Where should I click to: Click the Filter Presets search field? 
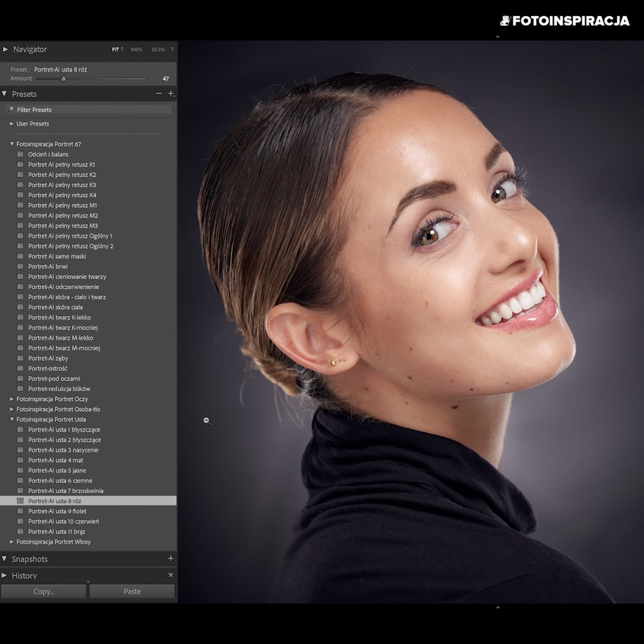[x=89, y=109]
